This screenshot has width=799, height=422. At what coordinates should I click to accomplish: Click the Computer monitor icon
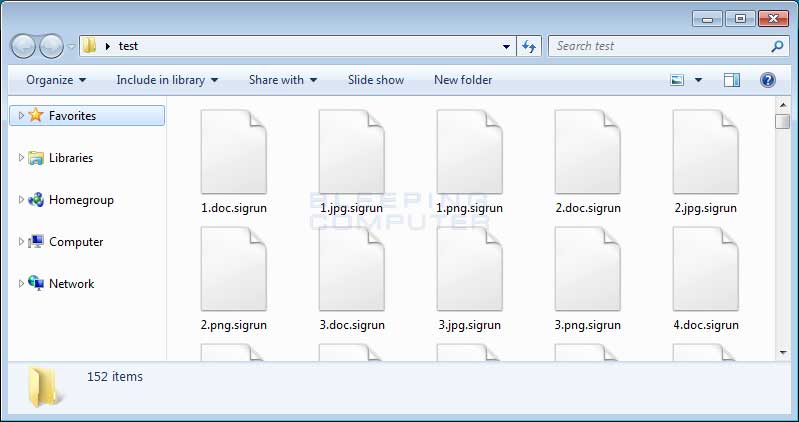pyautogui.click(x=36, y=242)
